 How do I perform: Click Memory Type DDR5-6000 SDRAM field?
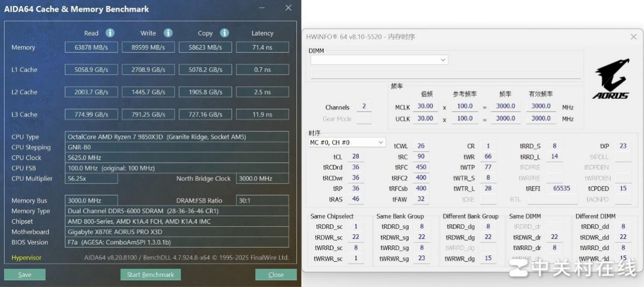coord(177,211)
